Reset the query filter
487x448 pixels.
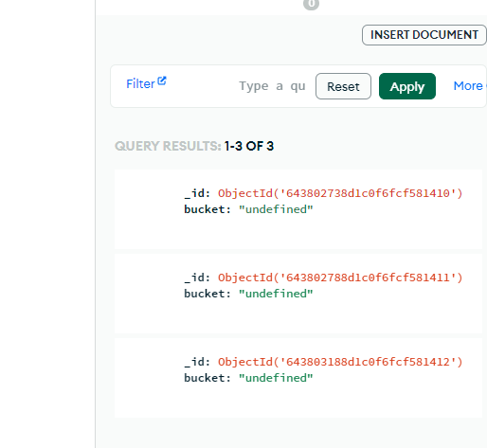pos(343,86)
